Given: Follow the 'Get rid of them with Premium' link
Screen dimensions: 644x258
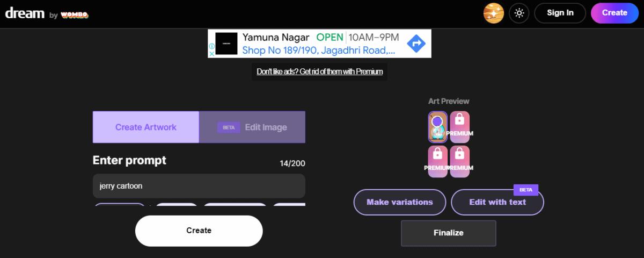Looking at the screenshot, I should pos(319,71).
